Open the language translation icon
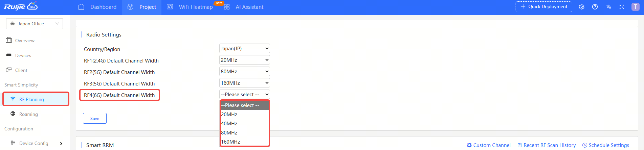The image size is (644, 150). click(x=608, y=7)
